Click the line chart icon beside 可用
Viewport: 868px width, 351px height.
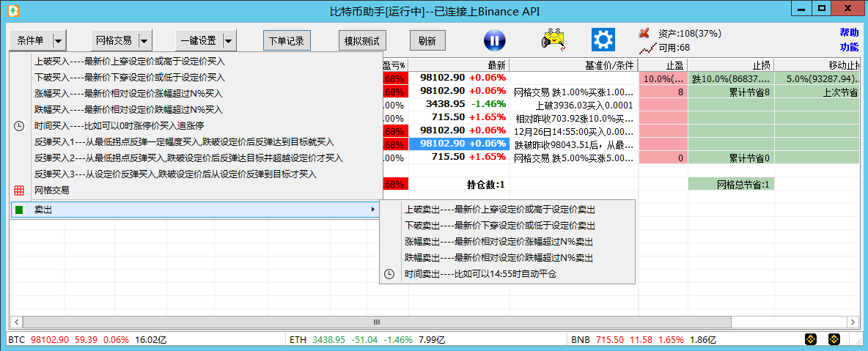[646, 48]
